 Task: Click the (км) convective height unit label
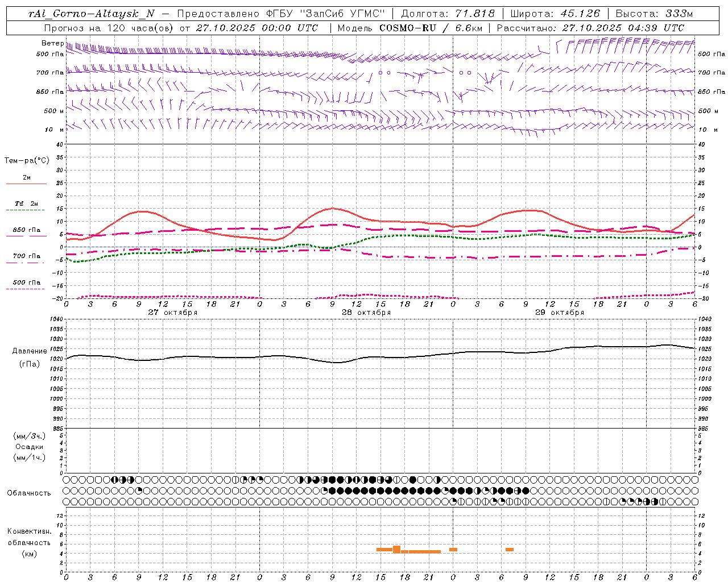point(30,553)
